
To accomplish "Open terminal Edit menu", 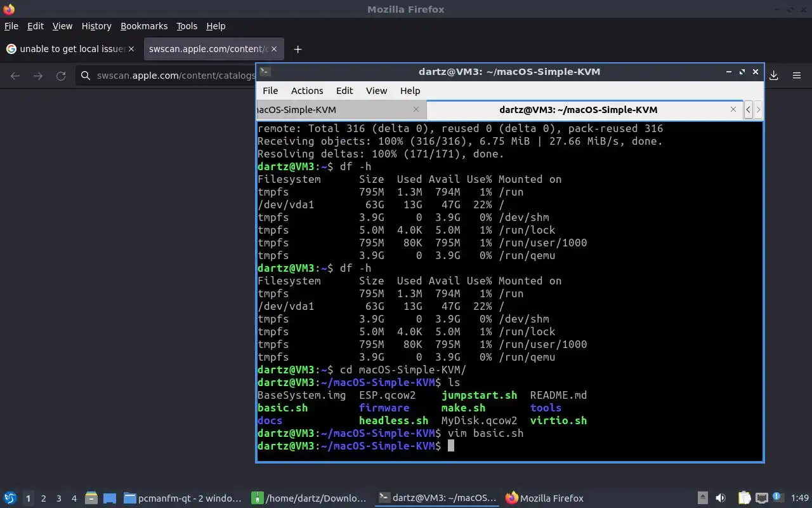I will 344,91.
